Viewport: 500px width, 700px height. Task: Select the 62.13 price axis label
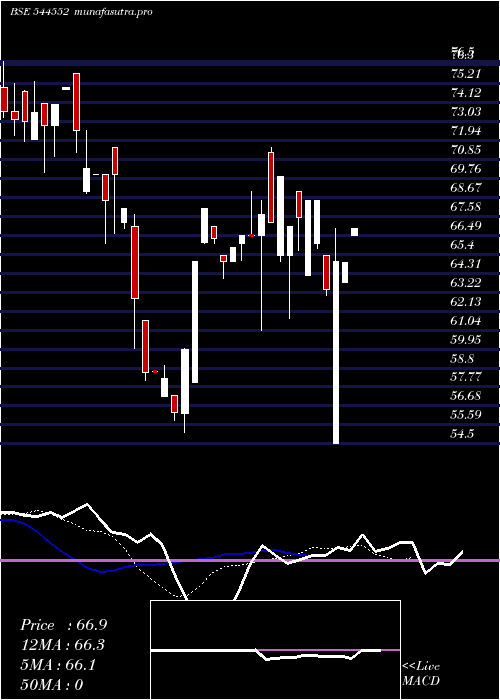(x=467, y=302)
